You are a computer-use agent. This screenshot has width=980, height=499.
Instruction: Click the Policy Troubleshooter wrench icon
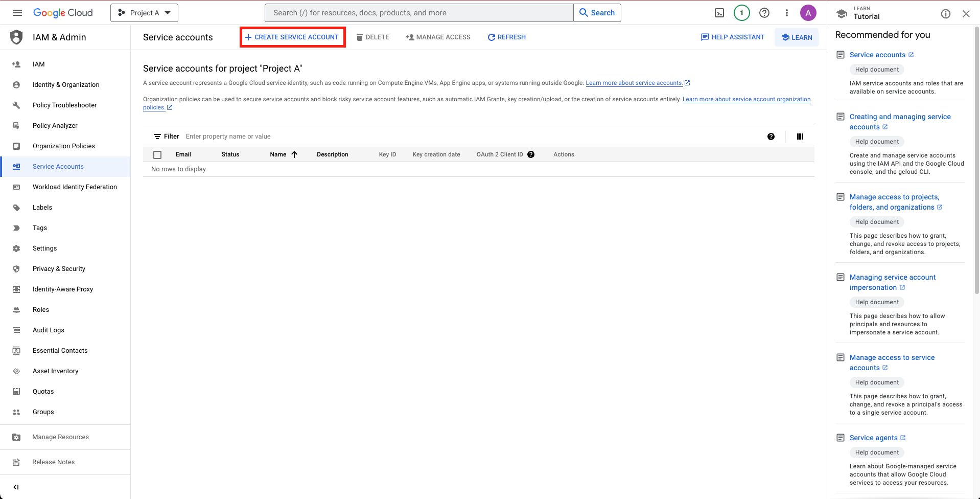coord(16,105)
